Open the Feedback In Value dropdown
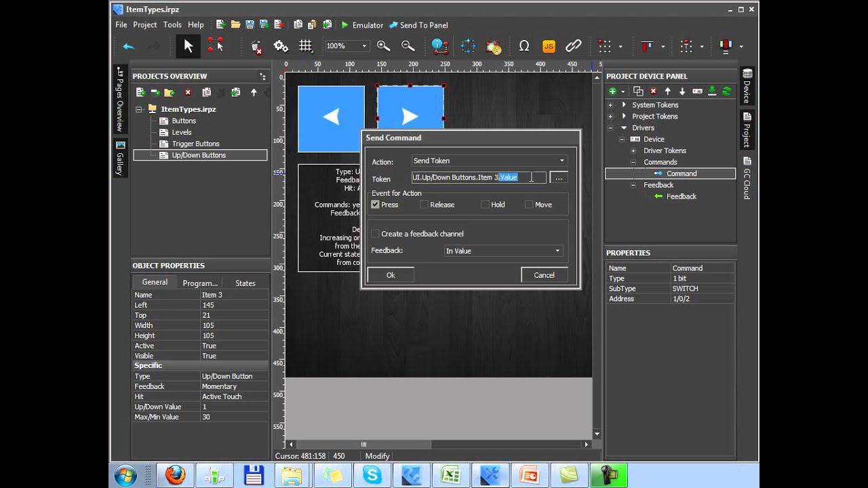868x488 pixels. pyautogui.click(x=502, y=251)
